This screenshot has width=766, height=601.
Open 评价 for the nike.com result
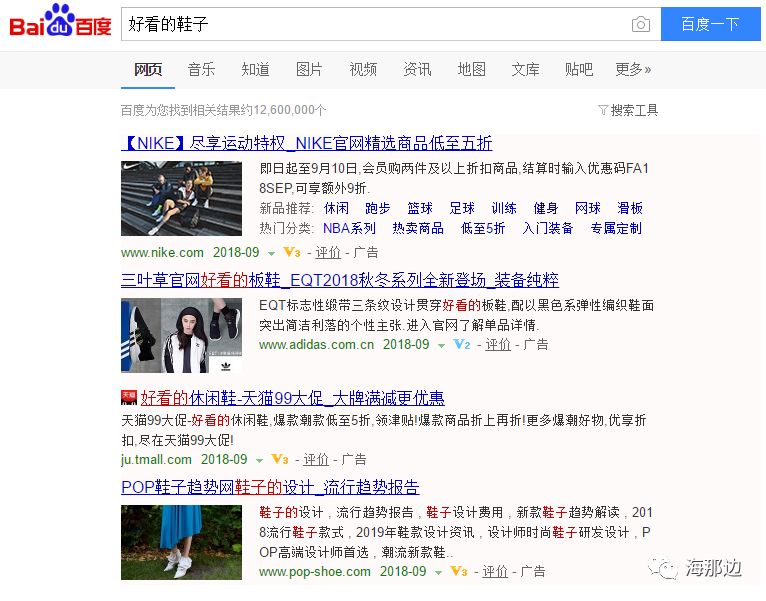pos(328,253)
